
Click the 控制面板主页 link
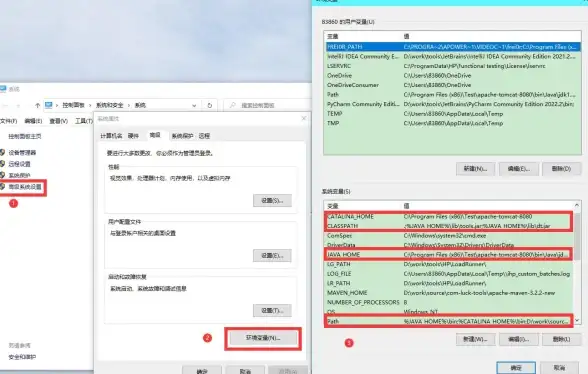click(25, 137)
